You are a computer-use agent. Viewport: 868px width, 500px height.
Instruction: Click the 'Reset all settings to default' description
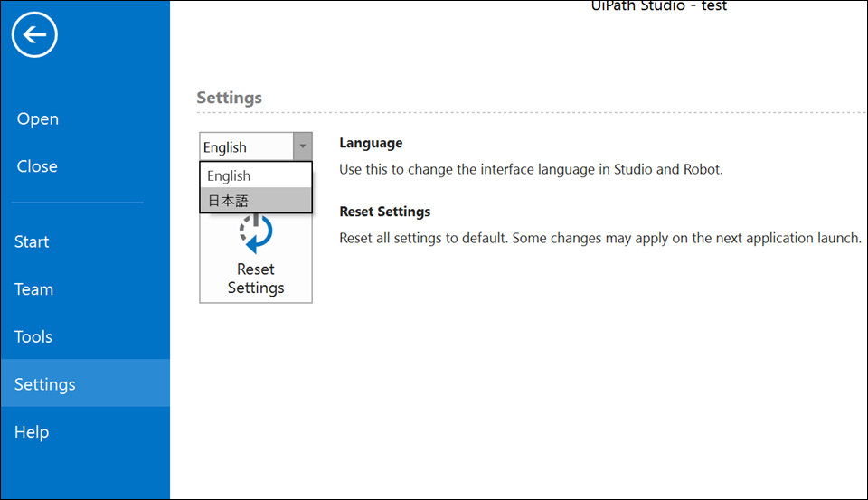[x=600, y=238]
